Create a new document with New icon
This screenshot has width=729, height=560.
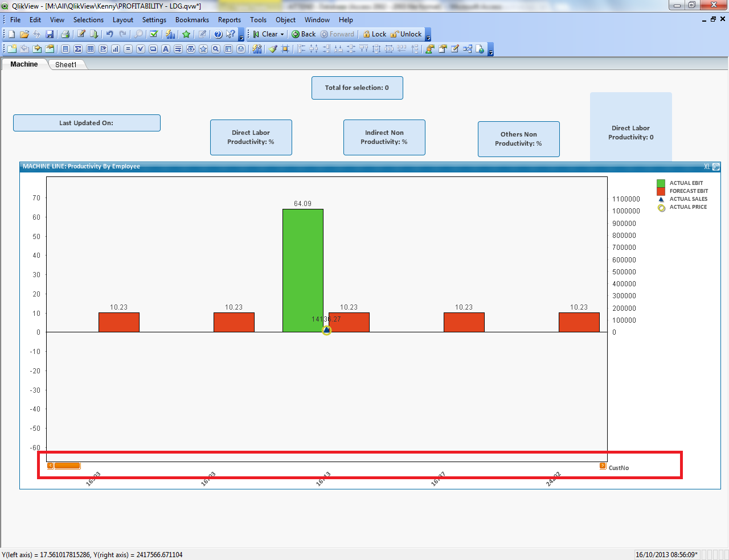(x=11, y=34)
